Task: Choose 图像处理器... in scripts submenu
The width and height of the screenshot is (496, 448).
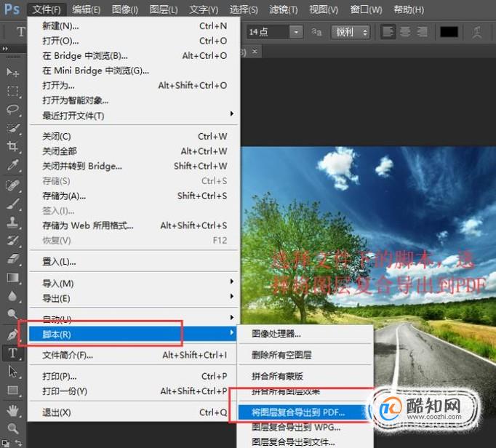Action: pyautogui.click(x=305, y=334)
